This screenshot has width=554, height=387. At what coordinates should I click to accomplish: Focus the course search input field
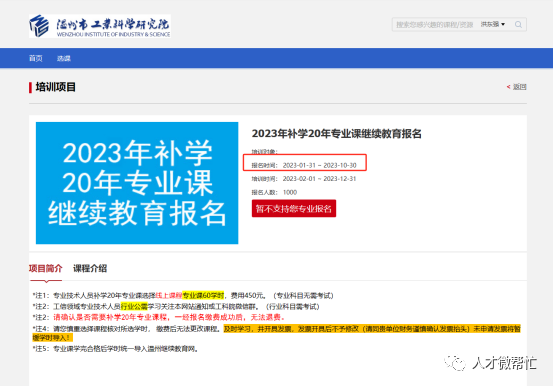click(x=435, y=24)
